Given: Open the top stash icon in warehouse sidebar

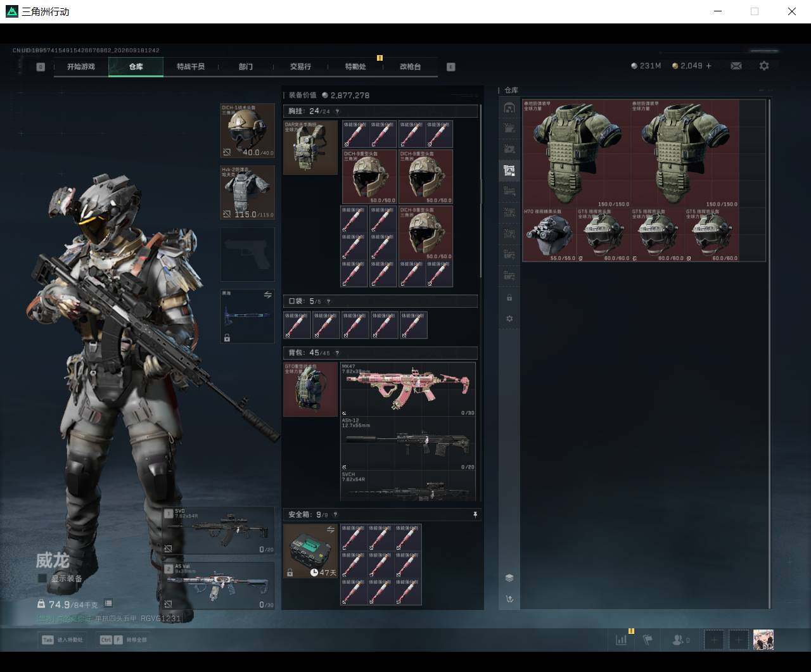Looking at the screenshot, I should (509, 108).
